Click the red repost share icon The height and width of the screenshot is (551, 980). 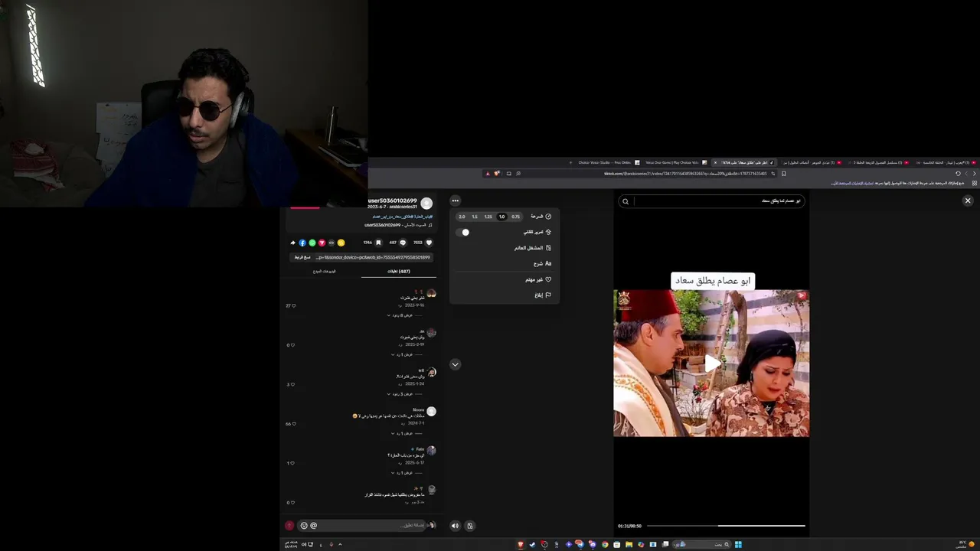(x=322, y=243)
